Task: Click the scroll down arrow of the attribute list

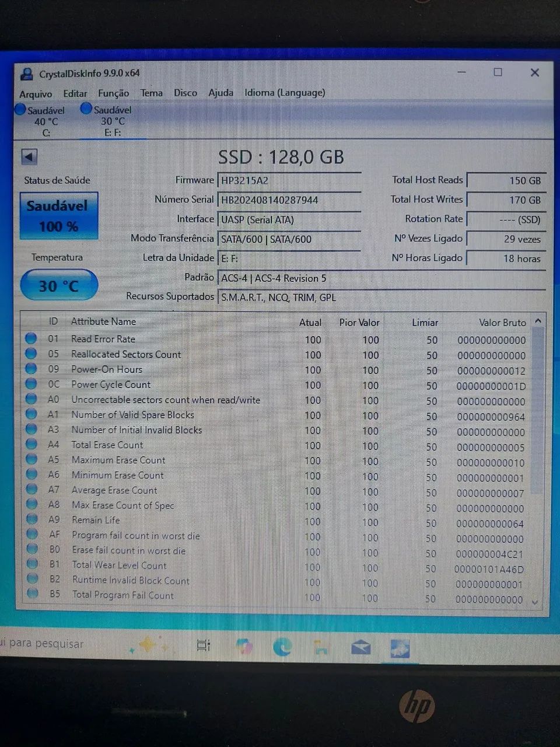Action: tap(535, 601)
